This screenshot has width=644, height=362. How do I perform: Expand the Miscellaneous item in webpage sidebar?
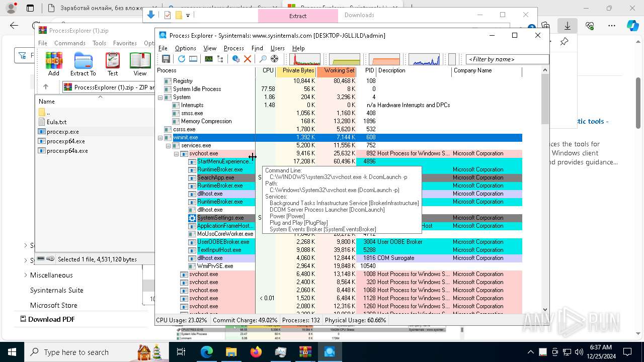point(26,275)
